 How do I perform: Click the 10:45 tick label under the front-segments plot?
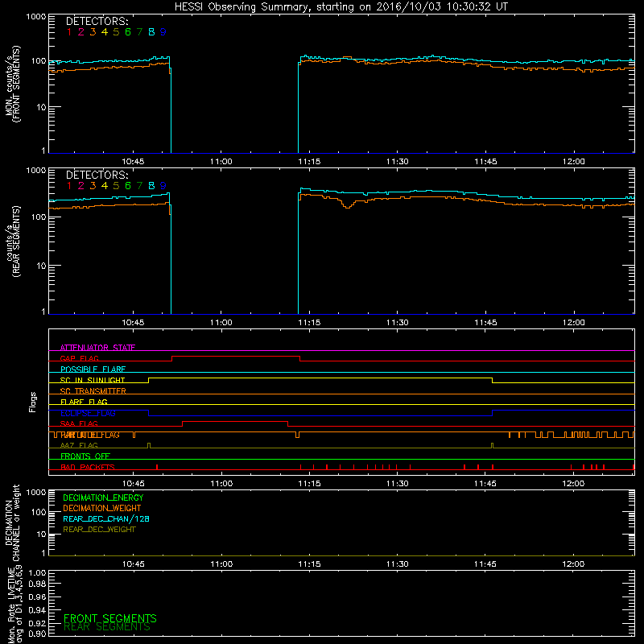pyautogui.click(x=133, y=162)
